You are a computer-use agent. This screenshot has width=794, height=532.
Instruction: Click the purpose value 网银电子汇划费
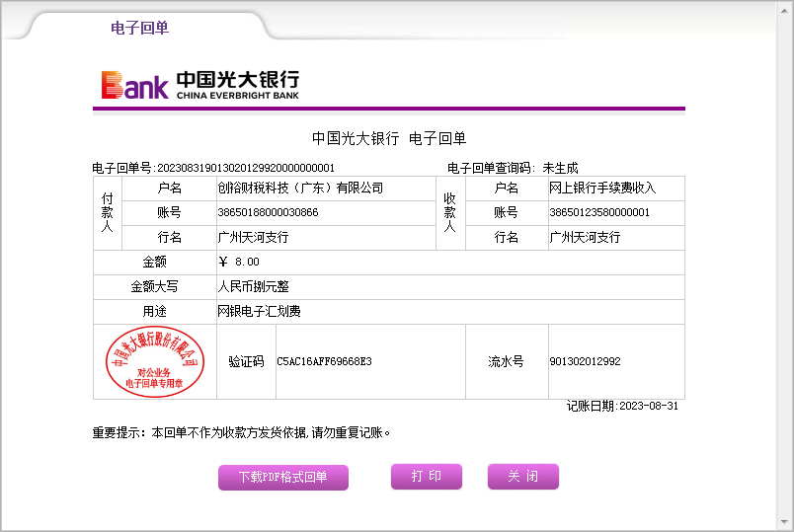[259, 311]
